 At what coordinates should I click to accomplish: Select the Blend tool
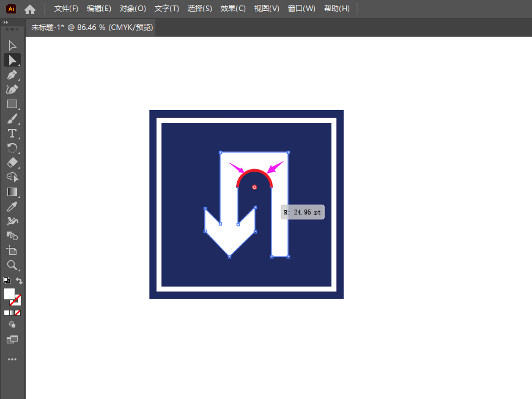(x=12, y=236)
